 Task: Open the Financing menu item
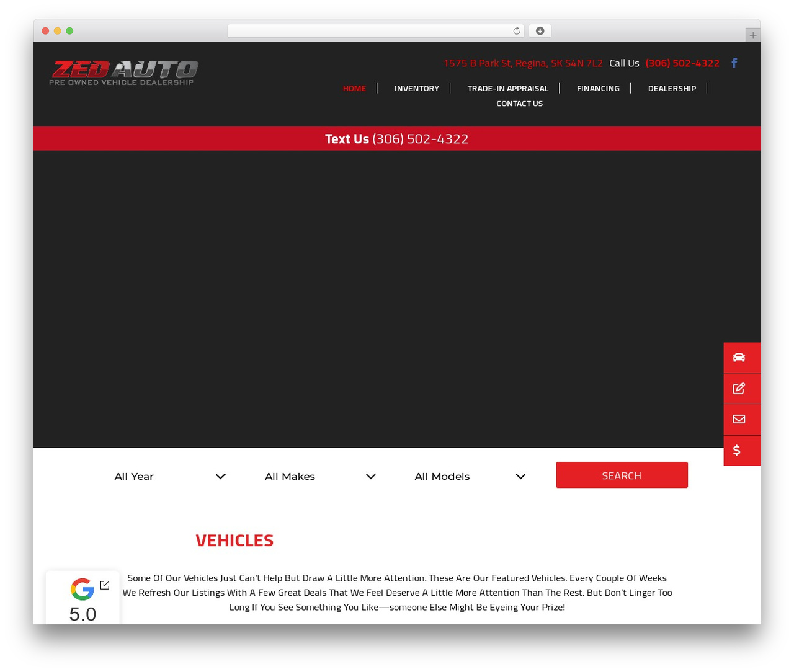point(598,88)
